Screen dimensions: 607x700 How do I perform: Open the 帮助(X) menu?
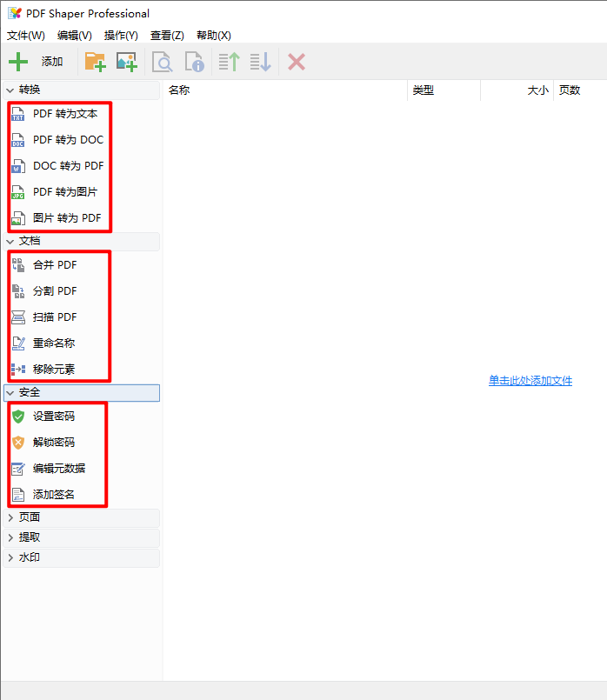click(x=214, y=36)
